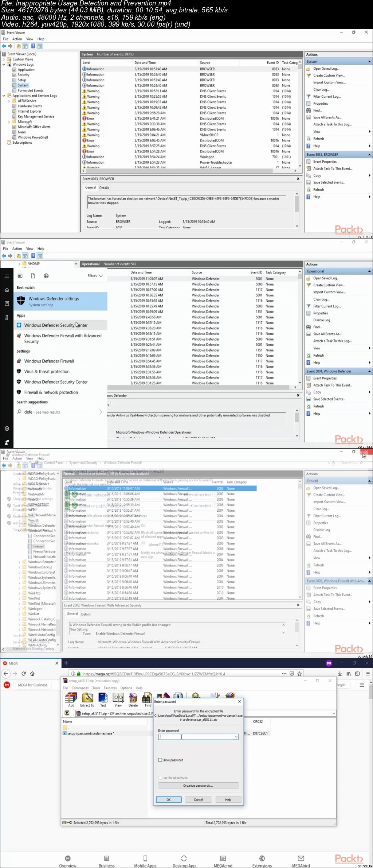Click Help in the Enter password dialog
The width and height of the screenshot is (373, 868).
228,800
